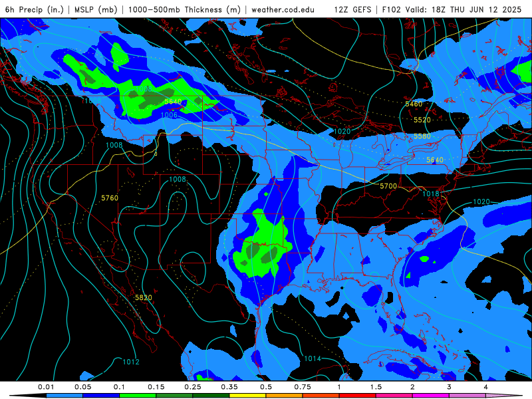Select the 5460 thickness contour label
The image size is (532, 399).
tap(414, 104)
